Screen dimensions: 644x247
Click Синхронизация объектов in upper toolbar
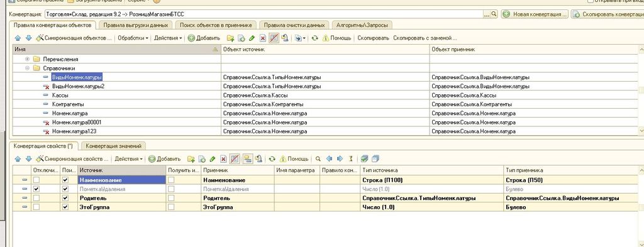coord(74,38)
